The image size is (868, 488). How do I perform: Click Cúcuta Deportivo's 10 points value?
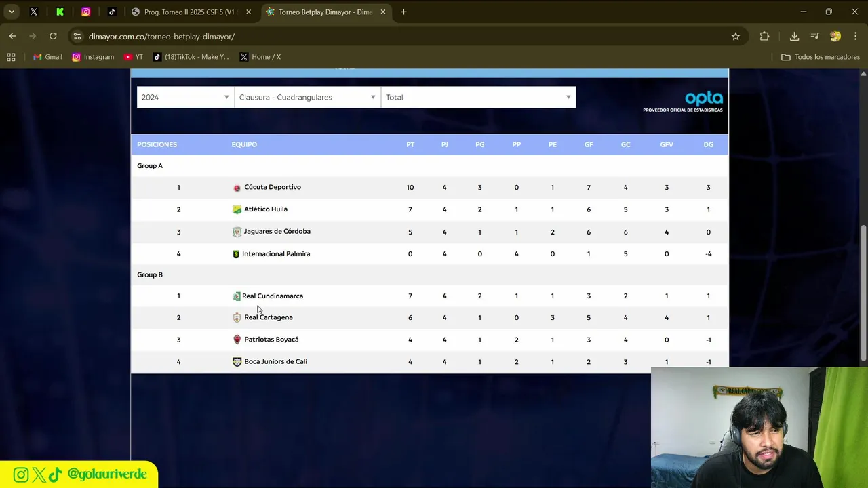[410, 188]
